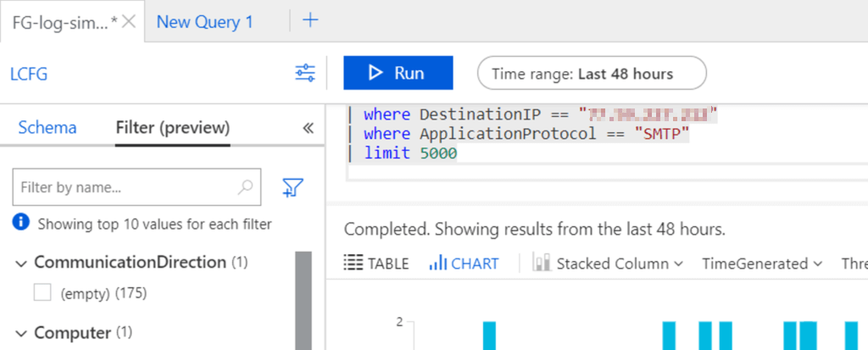The height and width of the screenshot is (350, 868).
Task: Run the query
Action: tap(398, 73)
